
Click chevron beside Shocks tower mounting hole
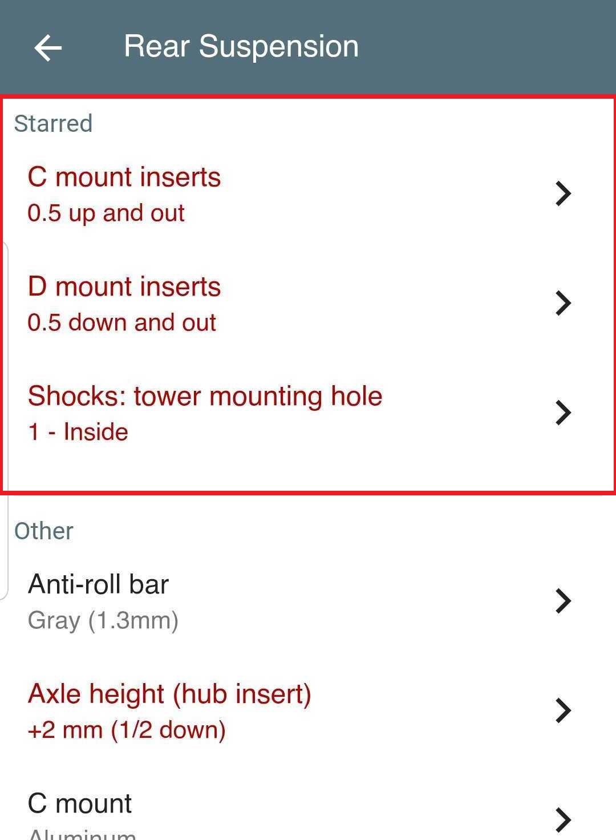563,413
